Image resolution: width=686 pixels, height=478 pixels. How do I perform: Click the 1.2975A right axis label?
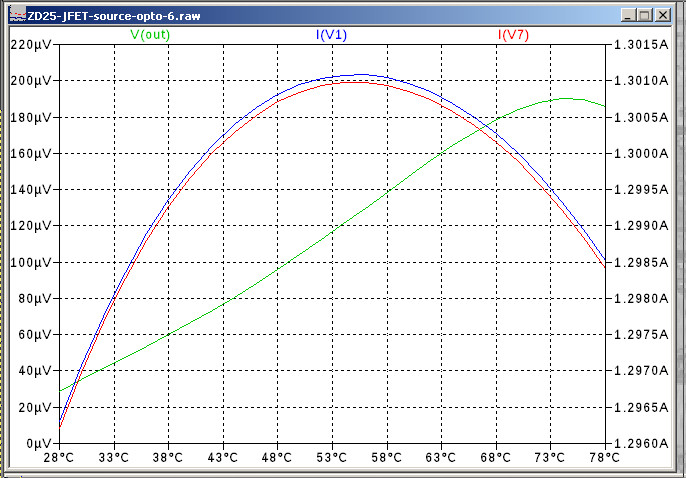coord(641,335)
